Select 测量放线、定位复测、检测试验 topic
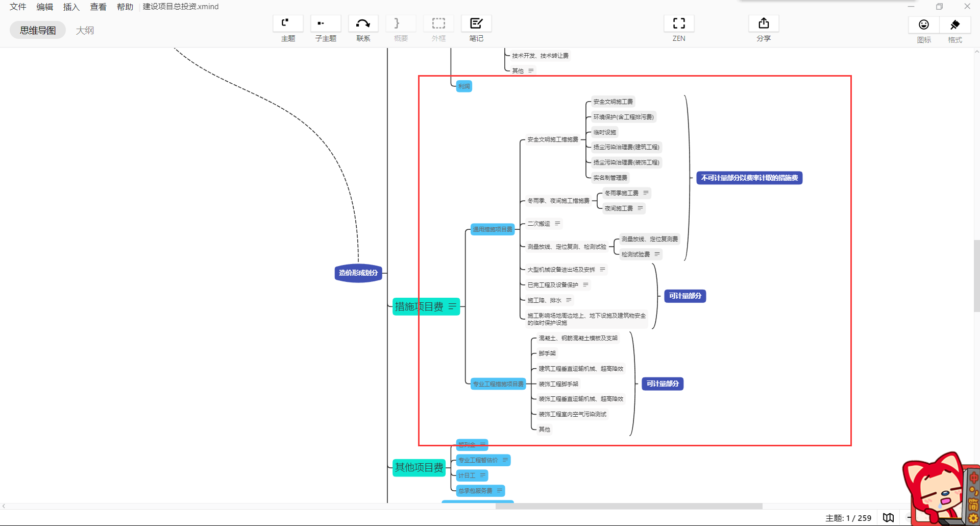The width and height of the screenshot is (980, 526). [567, 247]
